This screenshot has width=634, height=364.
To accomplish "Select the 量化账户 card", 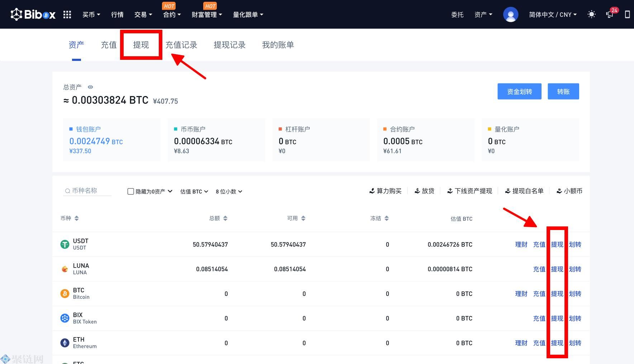I will pos(530,140).
